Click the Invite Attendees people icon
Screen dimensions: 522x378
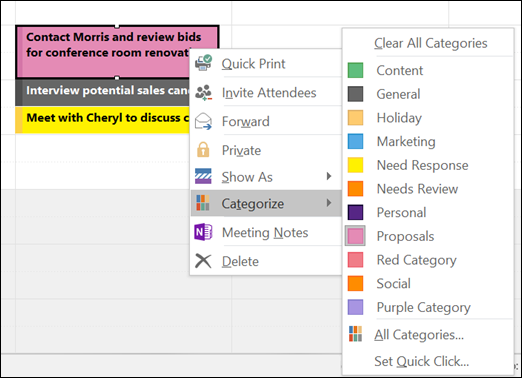[203, 92]
